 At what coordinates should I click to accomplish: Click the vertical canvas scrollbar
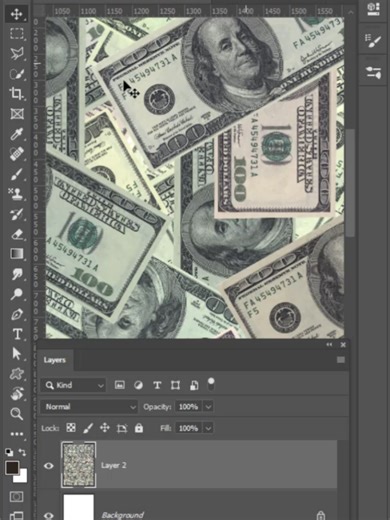click(350, 183)
